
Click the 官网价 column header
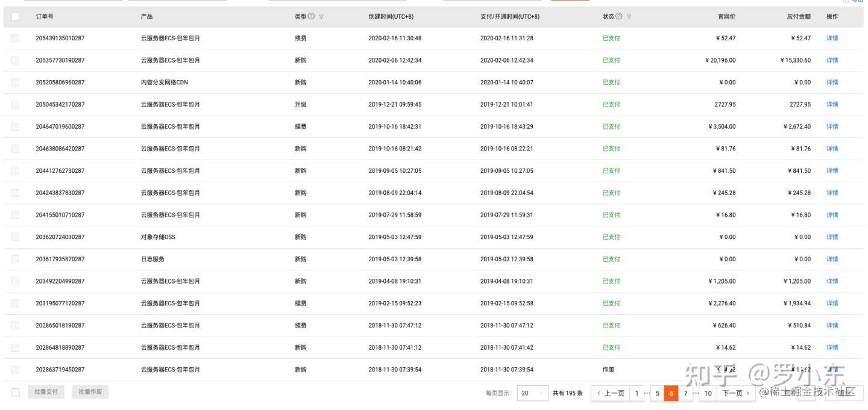(x=726, y=16)
